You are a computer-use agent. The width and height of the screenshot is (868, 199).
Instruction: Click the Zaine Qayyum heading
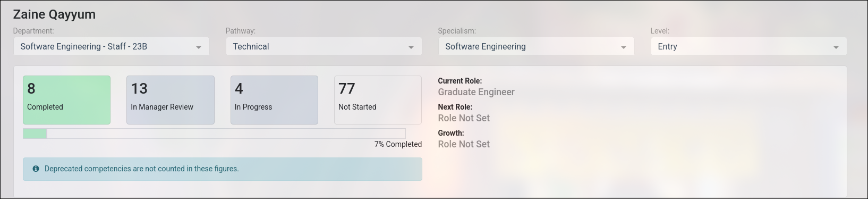(x=54, y=14)
